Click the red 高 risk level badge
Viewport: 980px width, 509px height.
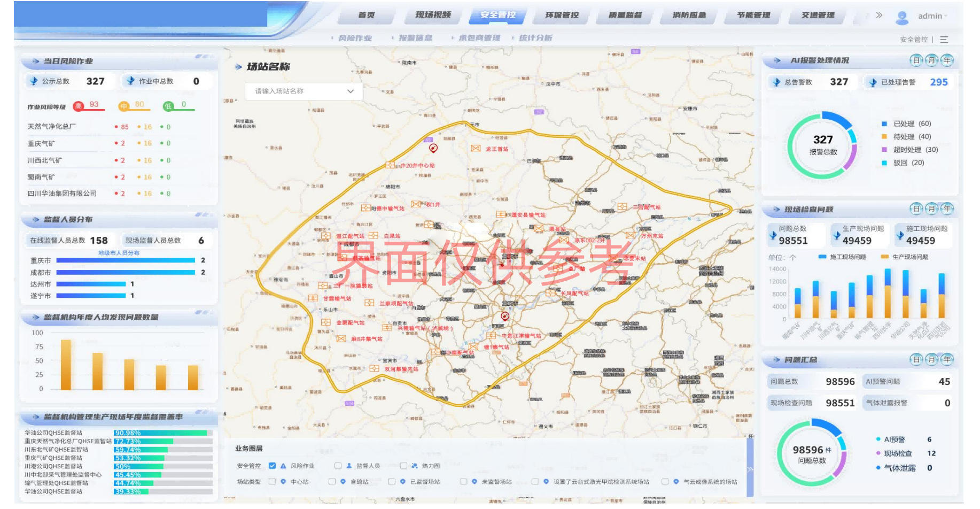pyautogui.click(x=79, y=106)
